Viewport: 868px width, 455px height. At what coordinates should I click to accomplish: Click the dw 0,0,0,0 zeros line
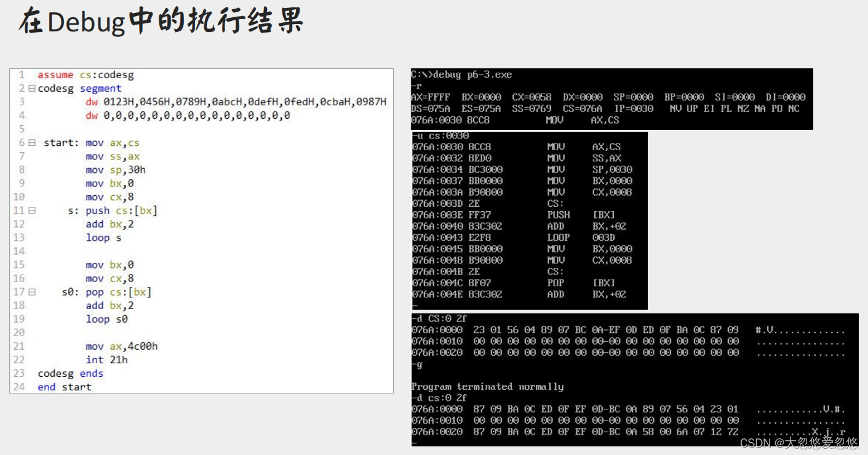(188, 116)
